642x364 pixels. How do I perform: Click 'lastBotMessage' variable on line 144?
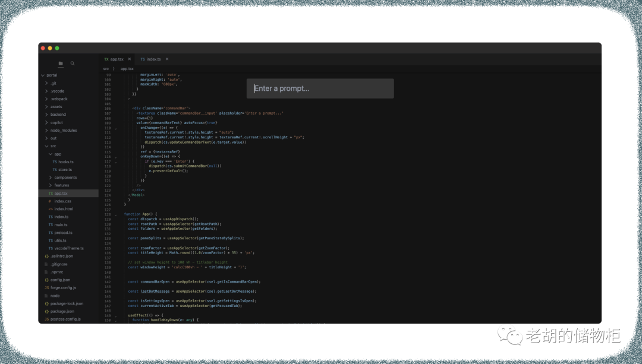tap(155, 291)
